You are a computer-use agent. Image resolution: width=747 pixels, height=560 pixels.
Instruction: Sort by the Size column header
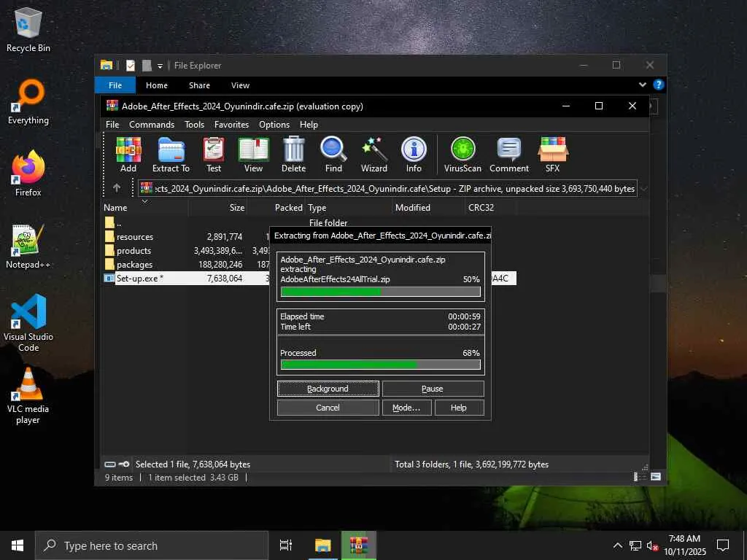(217, 208)
